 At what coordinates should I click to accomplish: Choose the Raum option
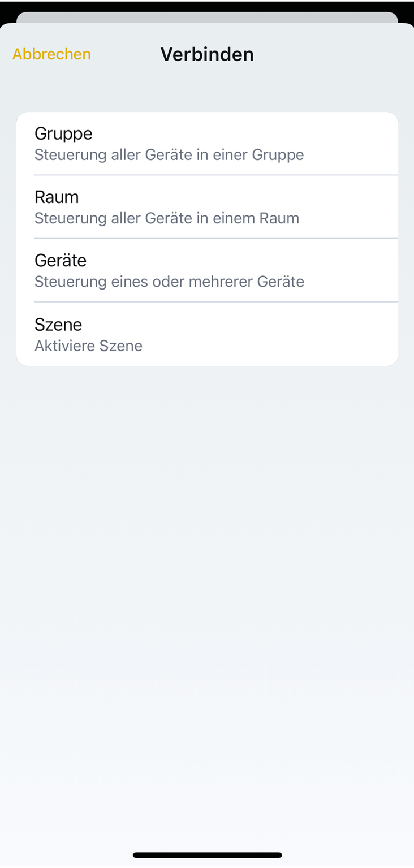coord(207,207)
